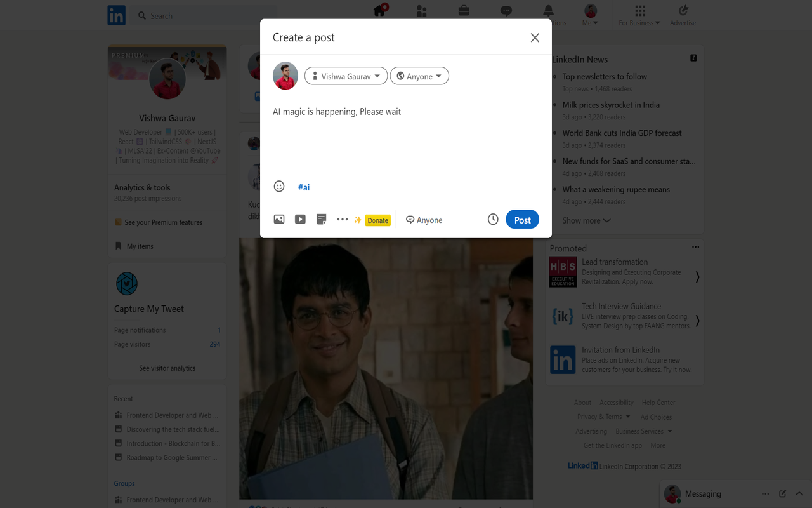Open Messaging panel ellipsis options
This screenshot has height=508, width=812.
(766, 494)
